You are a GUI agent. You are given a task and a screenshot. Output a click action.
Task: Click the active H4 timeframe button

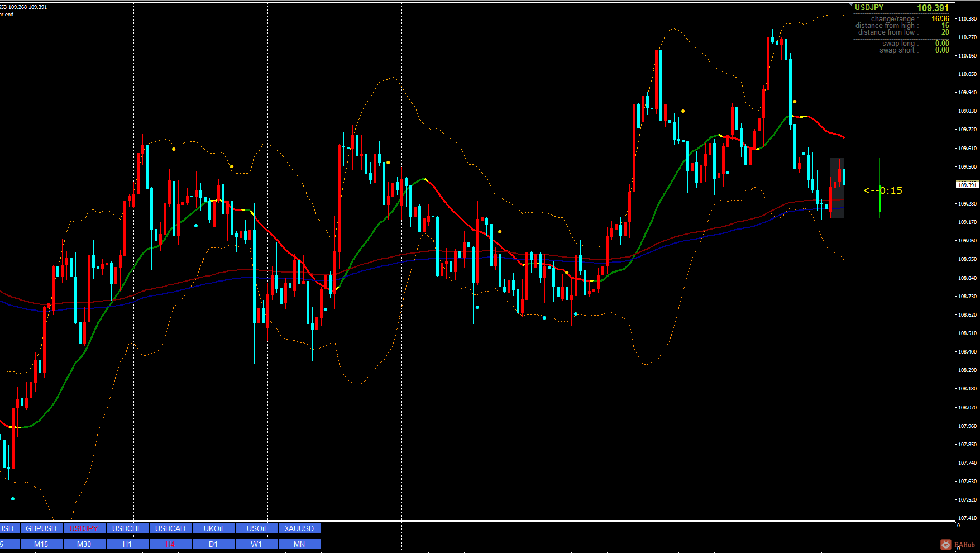[x=170, y=544]
